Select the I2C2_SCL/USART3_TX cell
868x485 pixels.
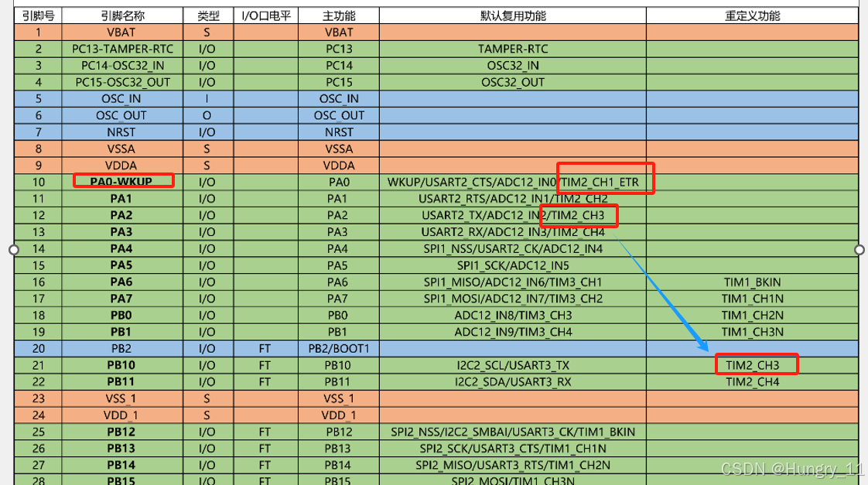(513, 365)
